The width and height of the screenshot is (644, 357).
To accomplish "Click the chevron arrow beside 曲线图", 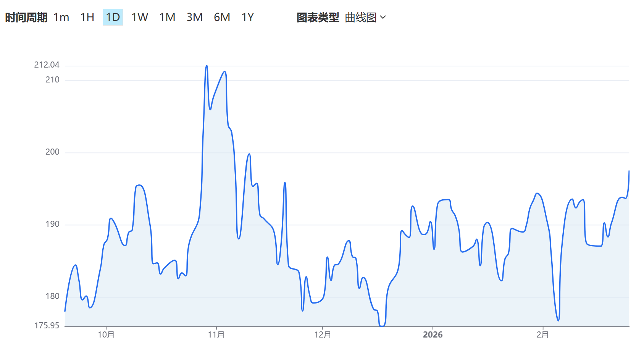I will click(383, 18).
